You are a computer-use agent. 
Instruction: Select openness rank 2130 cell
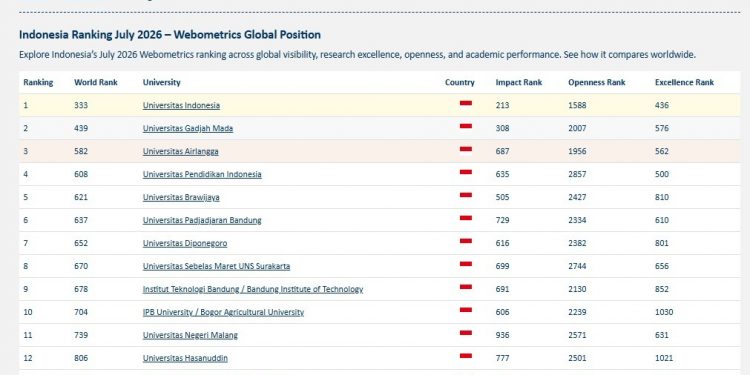coord(577,289)
